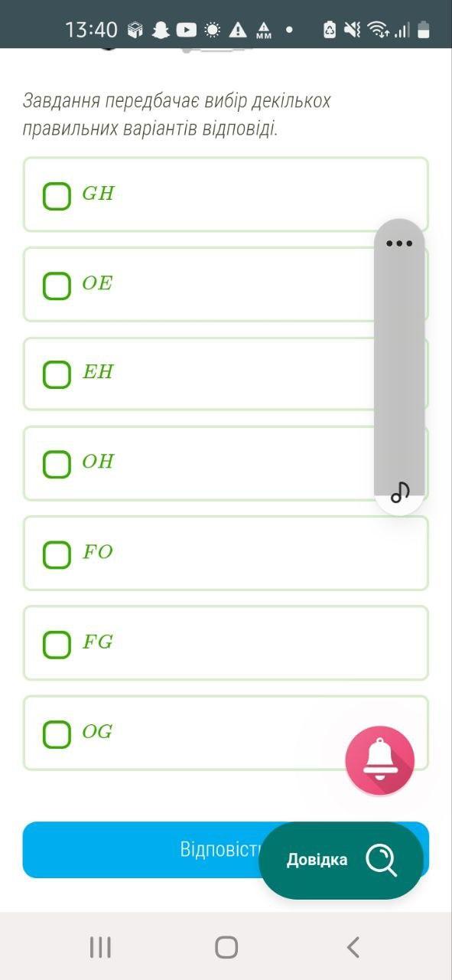Open the Довідка help button
The height and width of the screenshot is (980, 452).
(341, 860)
